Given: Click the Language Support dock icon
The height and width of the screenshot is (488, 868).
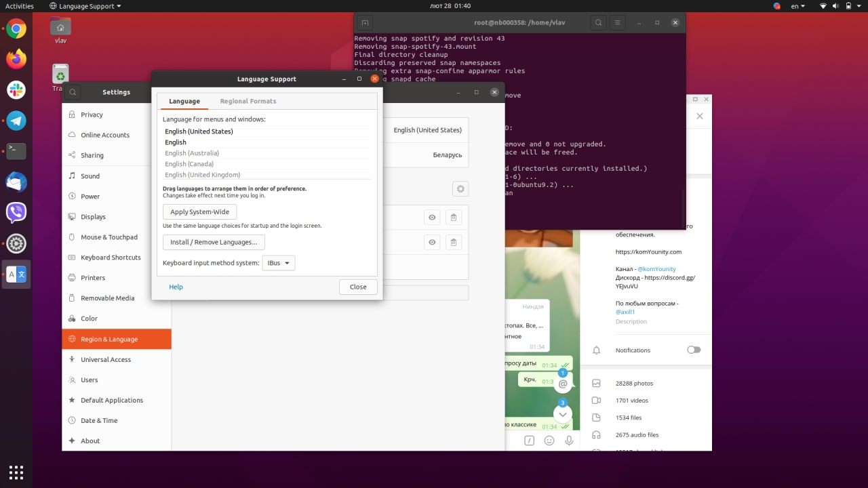Looking at the screenshot, I should coord(16,274).
